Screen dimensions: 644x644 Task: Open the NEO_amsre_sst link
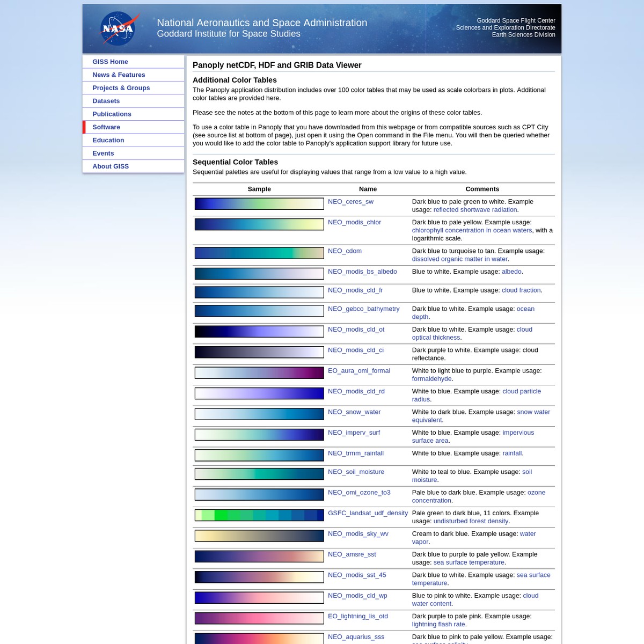pos(352,554)
